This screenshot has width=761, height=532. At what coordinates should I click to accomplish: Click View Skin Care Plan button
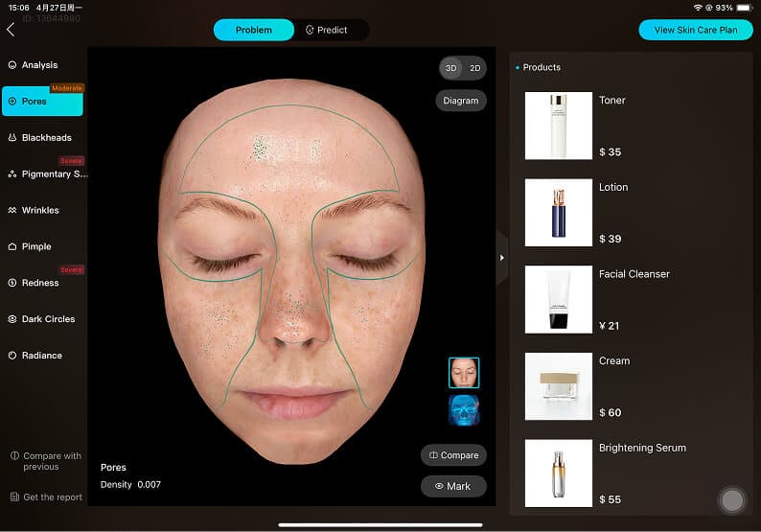(x=696, y=30)
